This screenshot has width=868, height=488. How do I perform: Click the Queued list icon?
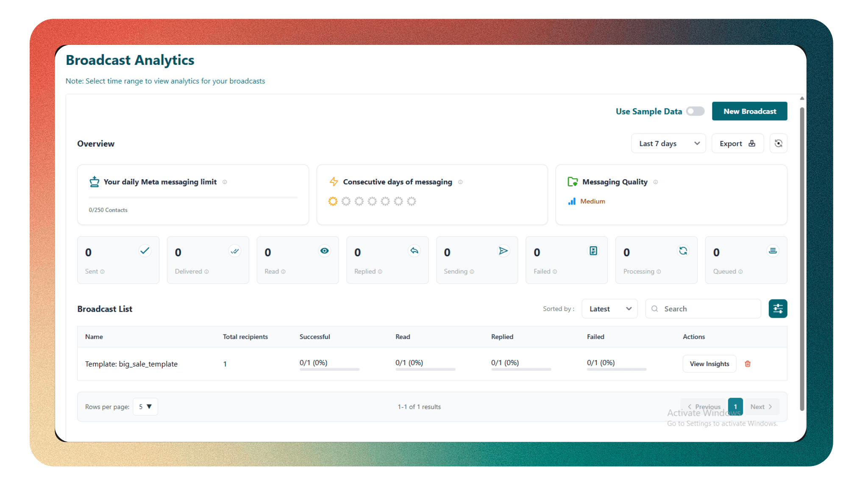coord(773,251)
